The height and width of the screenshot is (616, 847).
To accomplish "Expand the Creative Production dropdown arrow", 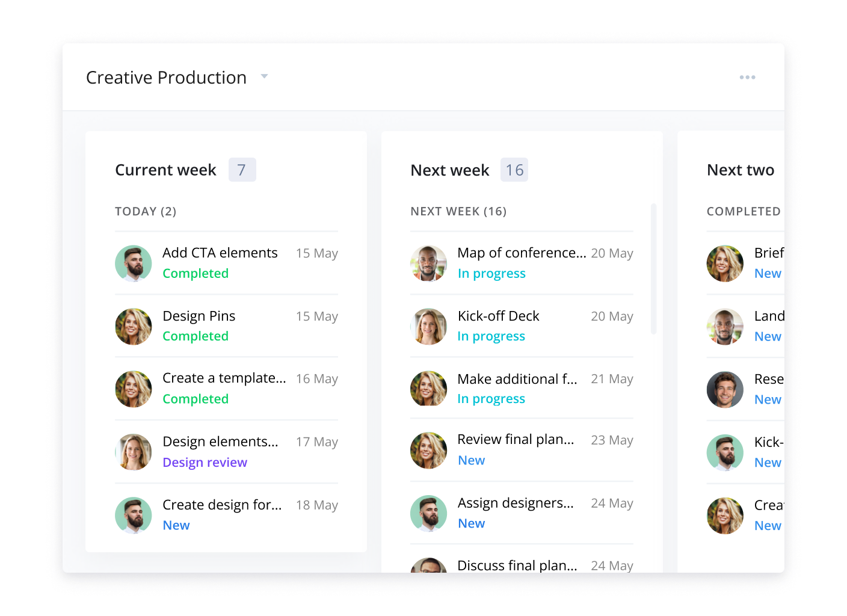I will click(x=264, y=76).
